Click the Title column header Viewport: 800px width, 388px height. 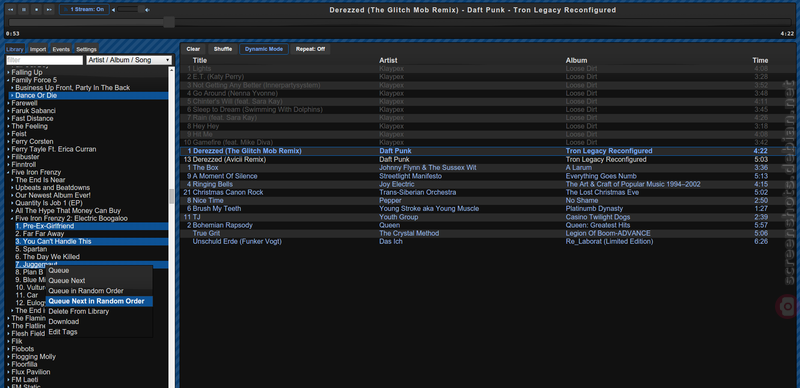[x=200, y=60]
